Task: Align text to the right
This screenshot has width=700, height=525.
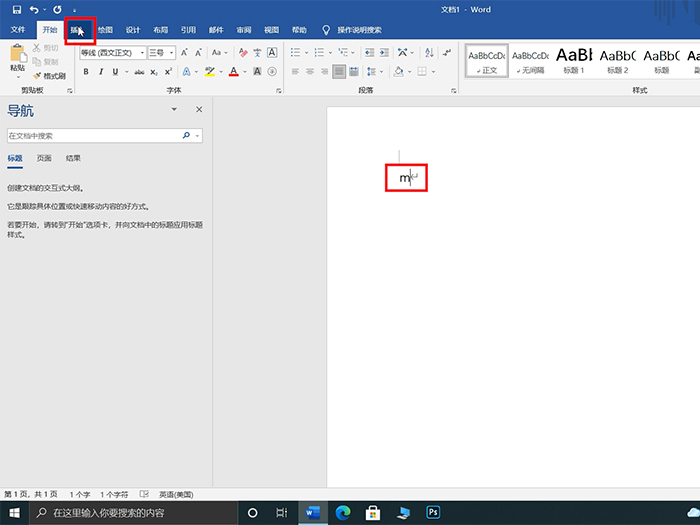Action: (x=325, y=71)
